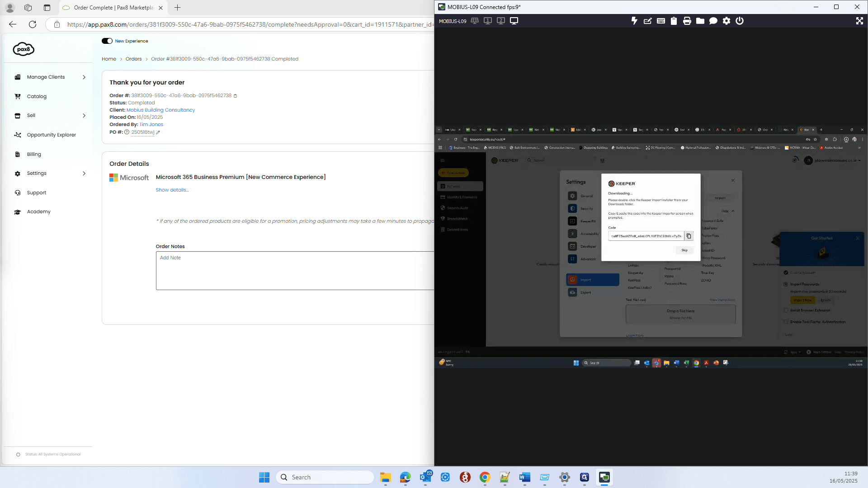Click Drop a File Here area in Keeper
868x488 pixels.
click(680, 314)
